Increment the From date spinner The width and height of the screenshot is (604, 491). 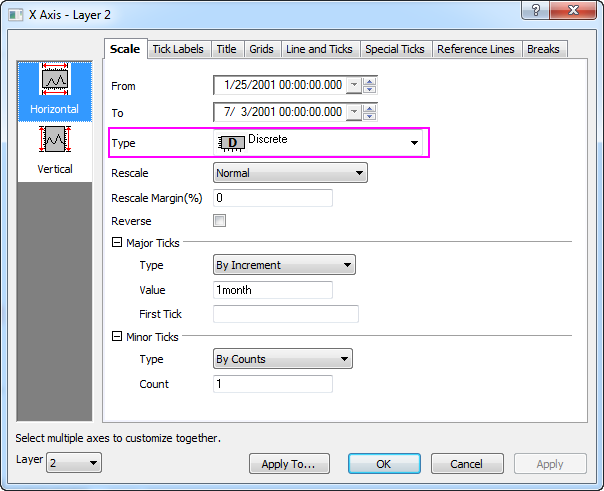click(x=370, y=82)
